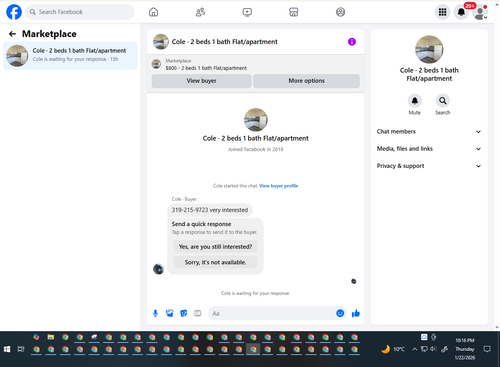The image size is (500, 367).
Task: Open the volume control in the tray
Action: pos(433,349)
